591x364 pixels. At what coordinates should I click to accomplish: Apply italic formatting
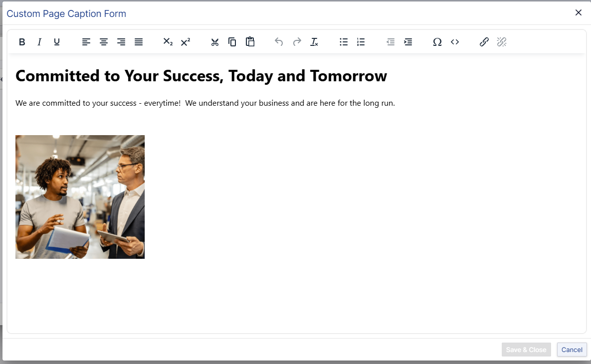(x=39, y=42)
